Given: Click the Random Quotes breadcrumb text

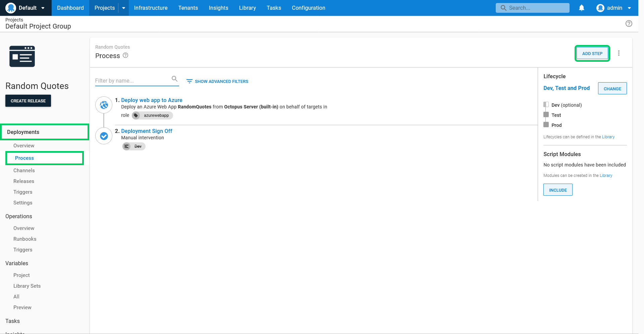Looking at the screenshot, I should [112, 47].
